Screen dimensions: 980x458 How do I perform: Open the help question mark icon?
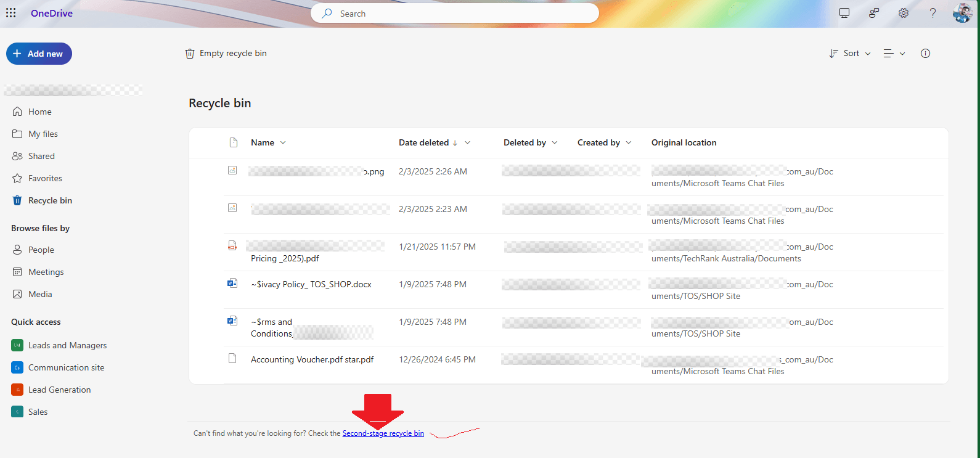(933, 13)
